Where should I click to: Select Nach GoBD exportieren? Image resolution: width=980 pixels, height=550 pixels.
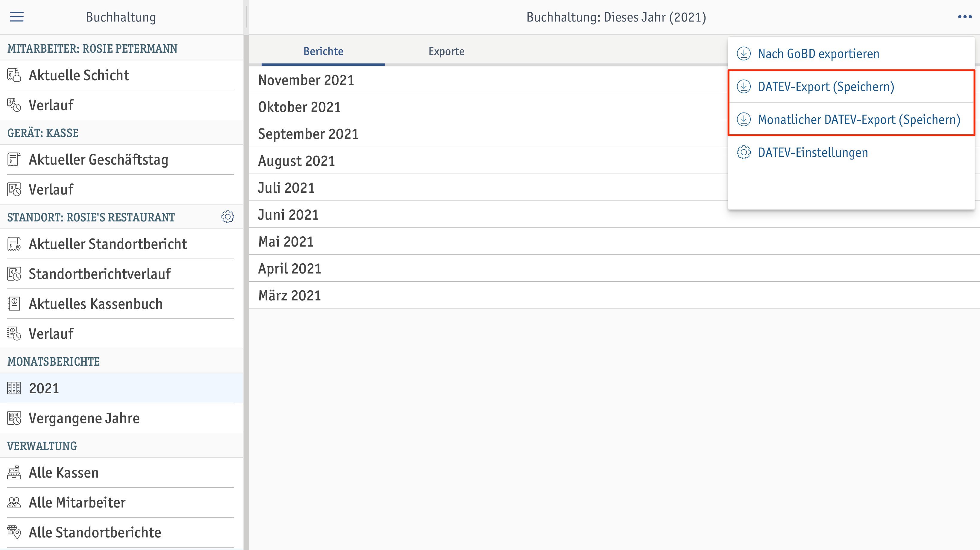point(851,54)
